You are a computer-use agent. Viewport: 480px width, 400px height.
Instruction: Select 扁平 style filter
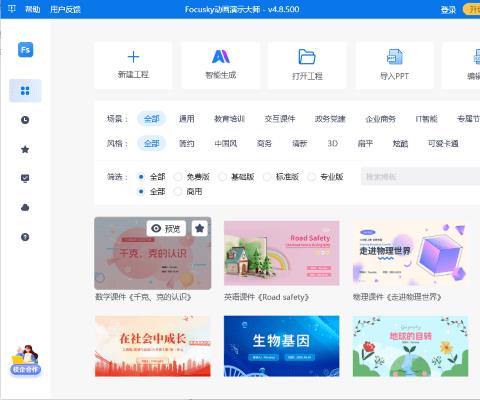(x=365, y=144)
